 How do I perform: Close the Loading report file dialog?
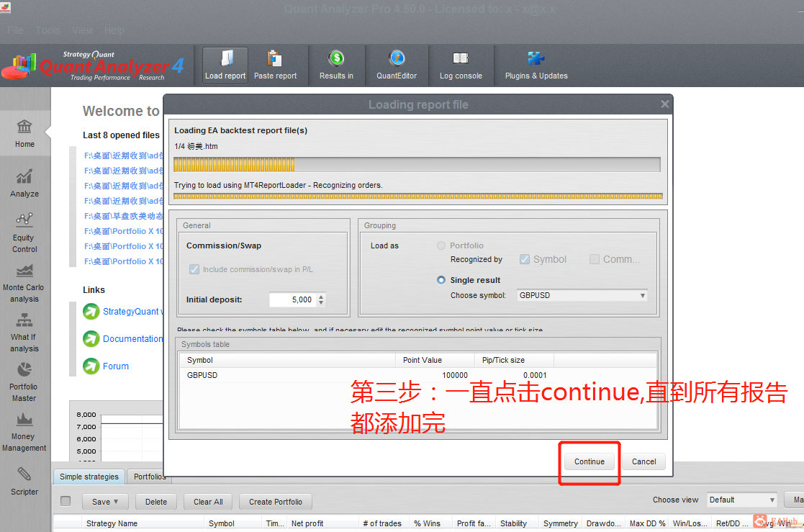[664, 104]
